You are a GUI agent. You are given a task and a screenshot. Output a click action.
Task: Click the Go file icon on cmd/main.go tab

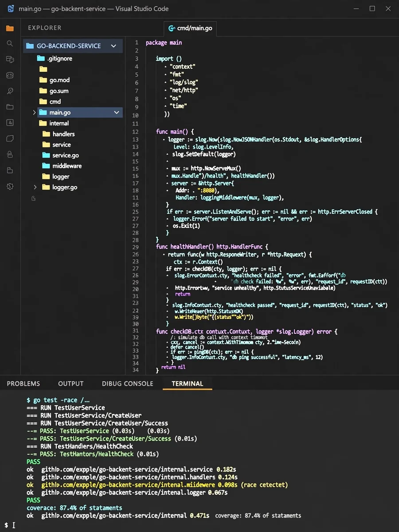[x=172, y=28]
